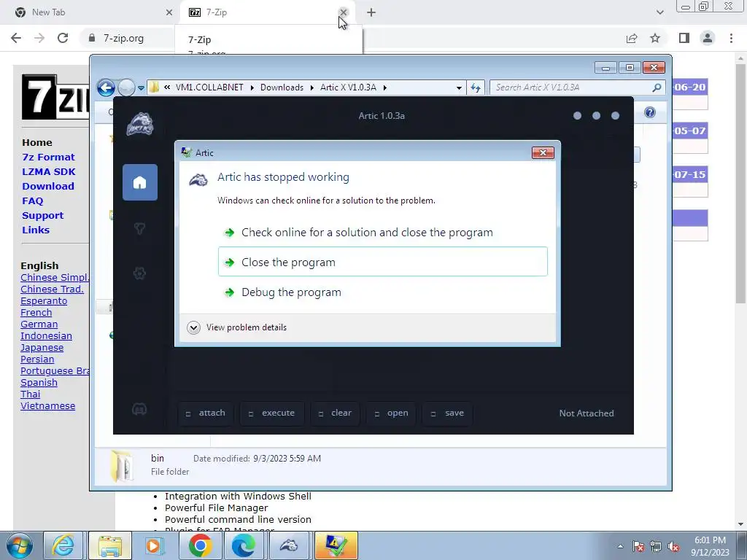The height and width of the screenshot is (560, 747).
Task: Close the Artic error dialog
Action: pyautogui.click(x=543, y=153)
